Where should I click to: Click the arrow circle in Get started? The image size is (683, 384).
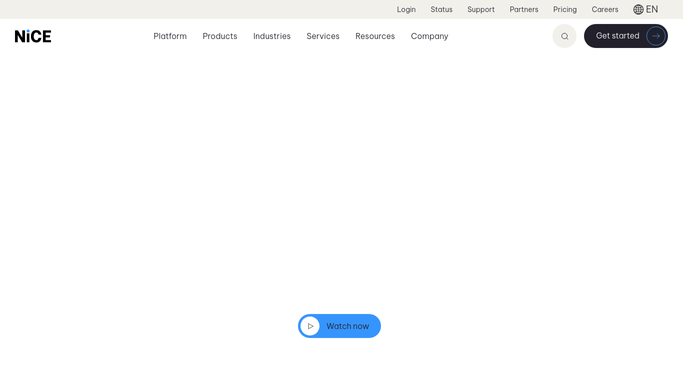click(x=656, y=36)
